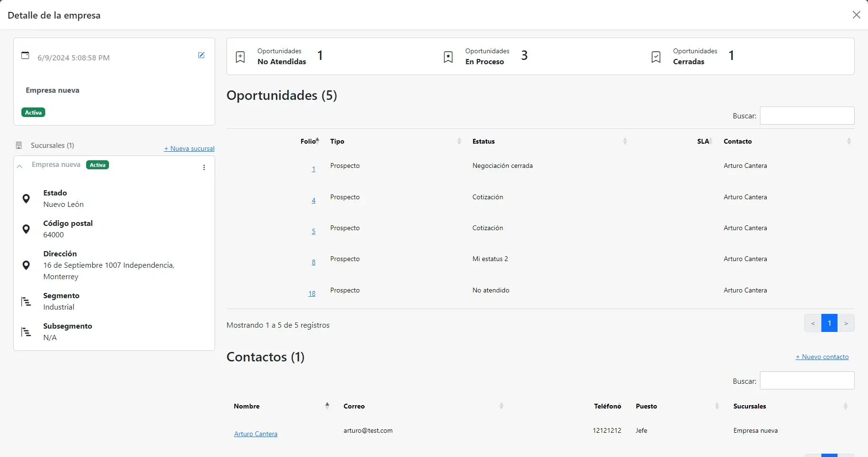Open opportunity folio 18
This screenshot has width=868, height=457.
(x=312, y=293)
